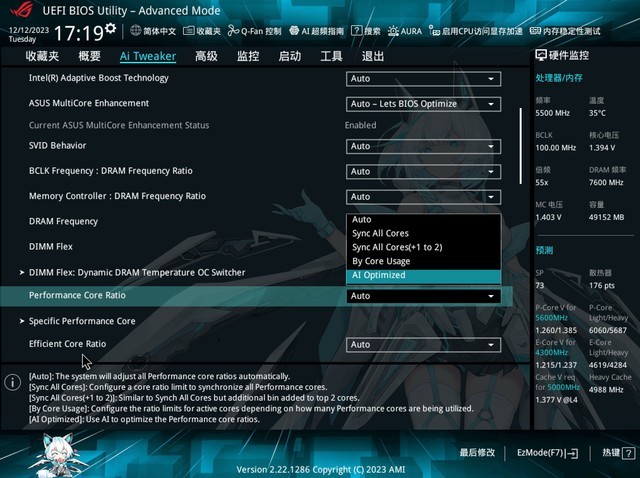Image resolution: width=640 pixels, height=478 pixels.
Task: Click the 预测 prediction section heading
Action: [x=544, y=250]
